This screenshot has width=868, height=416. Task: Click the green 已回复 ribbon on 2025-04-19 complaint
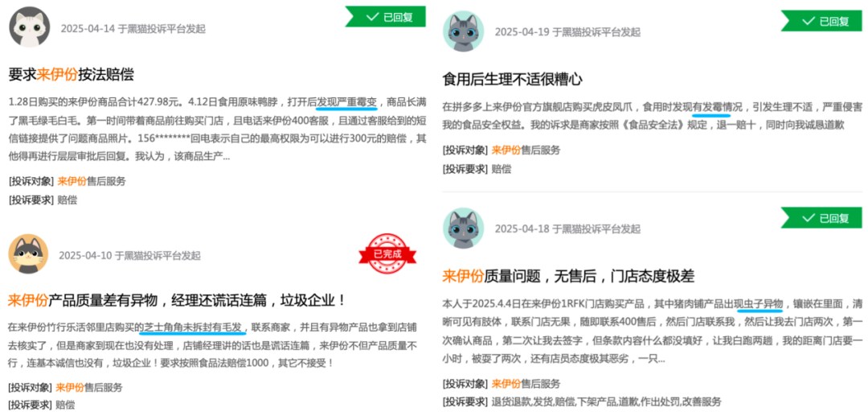(821, 20)
